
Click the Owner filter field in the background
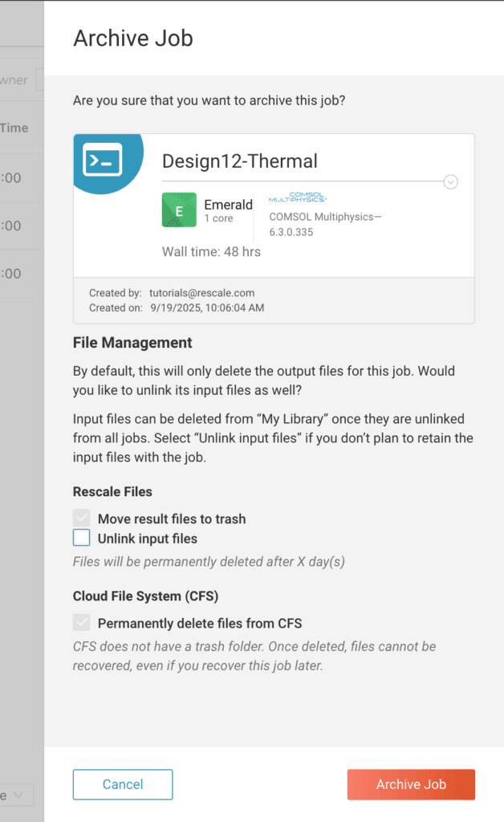click(39, 79)
